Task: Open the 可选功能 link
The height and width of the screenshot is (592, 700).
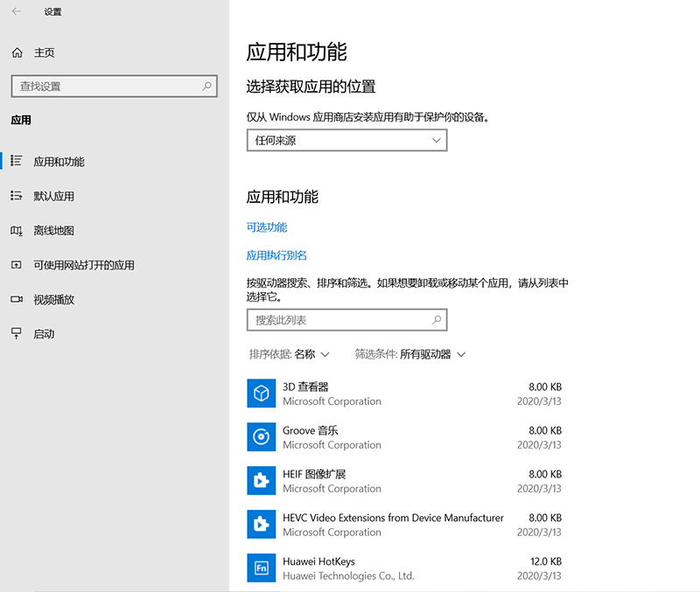Action: 267,227
